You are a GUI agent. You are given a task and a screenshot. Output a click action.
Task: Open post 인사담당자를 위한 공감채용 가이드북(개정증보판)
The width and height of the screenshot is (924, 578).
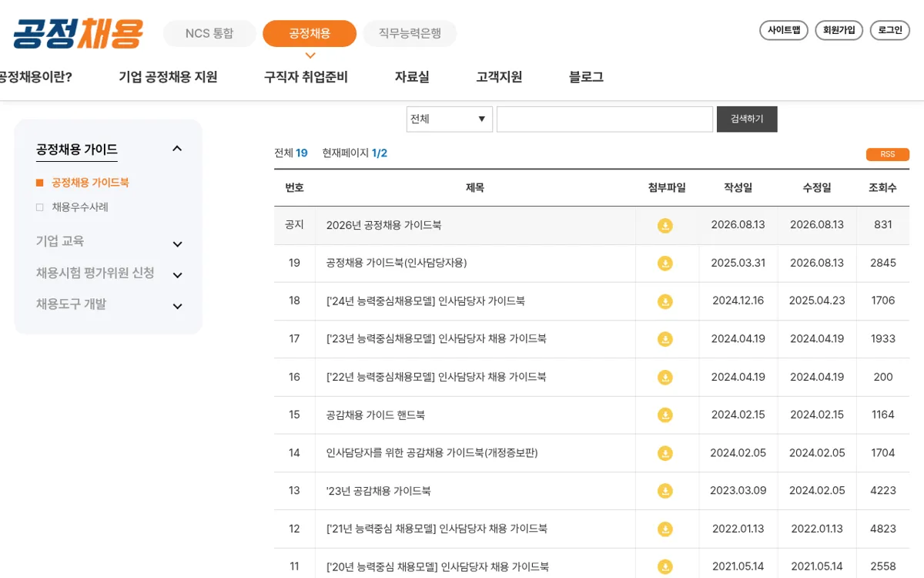pyautogui.click(x=432, y=452)
